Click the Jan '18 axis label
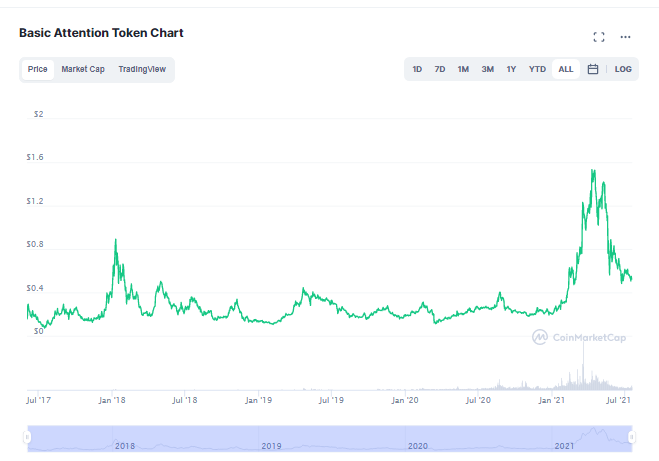The image size is (659, 461). [112, 400]
